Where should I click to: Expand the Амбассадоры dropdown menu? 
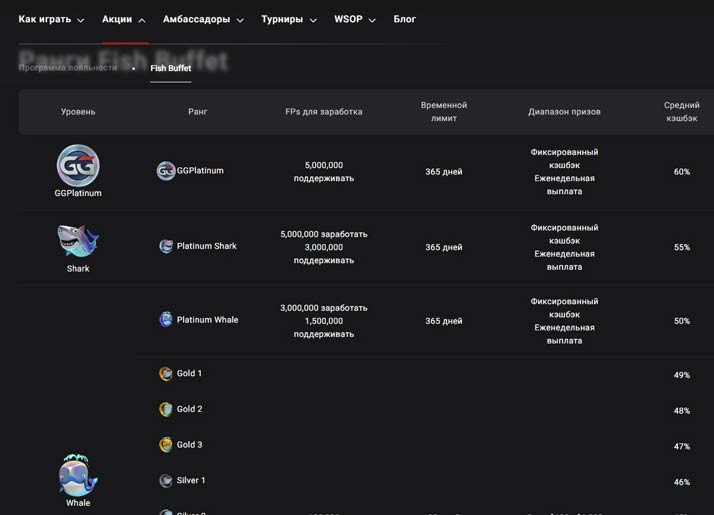pos(204,19)
